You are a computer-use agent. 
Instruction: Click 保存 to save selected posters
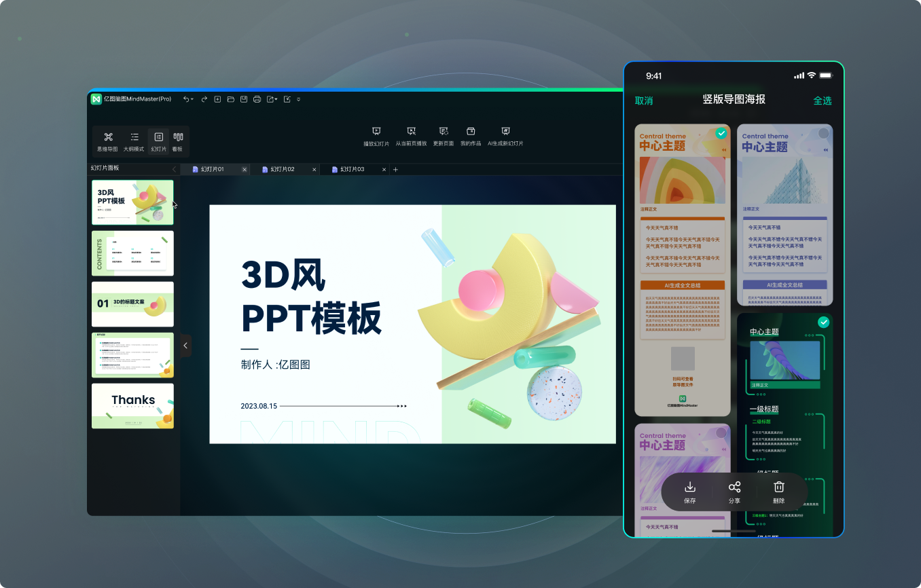[x=690, y=492]
